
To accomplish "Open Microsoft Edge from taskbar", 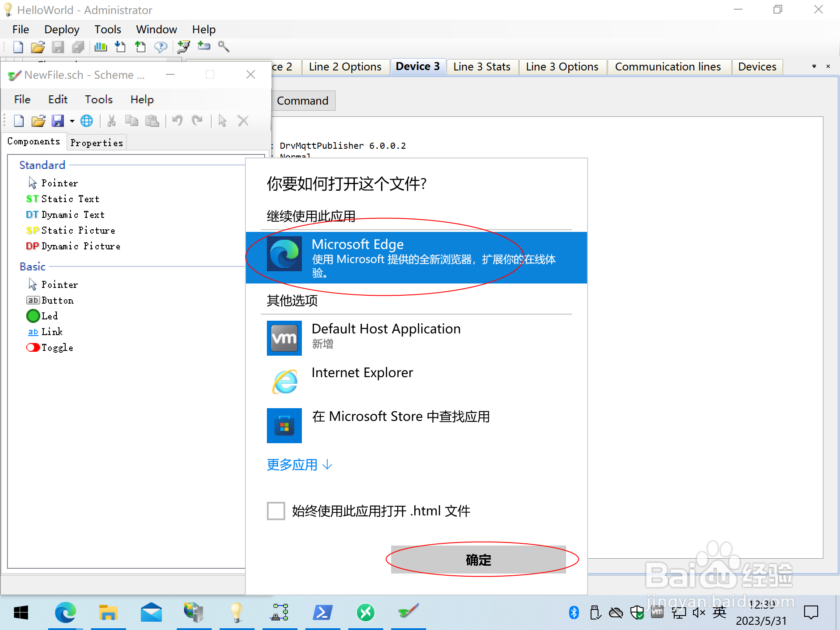I will click(65, 612).
